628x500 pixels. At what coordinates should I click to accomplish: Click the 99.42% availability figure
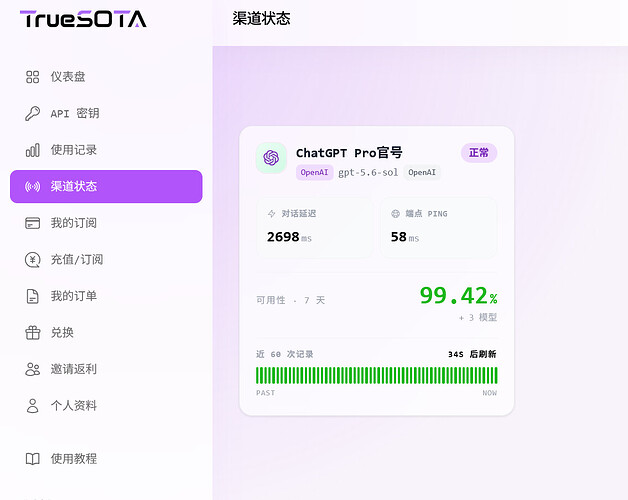click(x=459, y=296)
